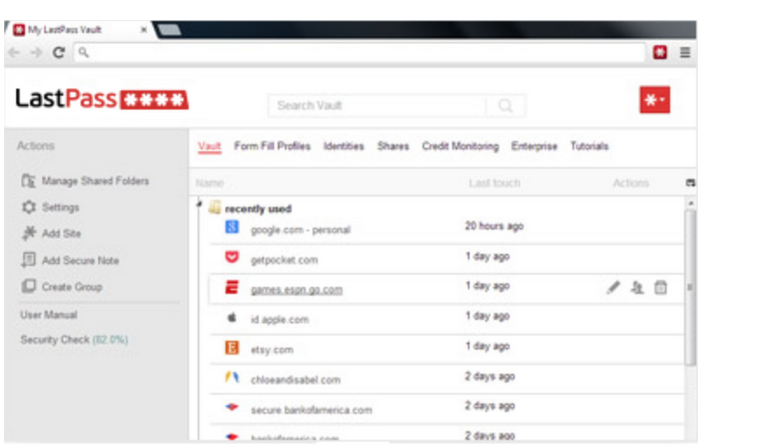Click the Add Secure Note link
782x448 pixels.
80,260
